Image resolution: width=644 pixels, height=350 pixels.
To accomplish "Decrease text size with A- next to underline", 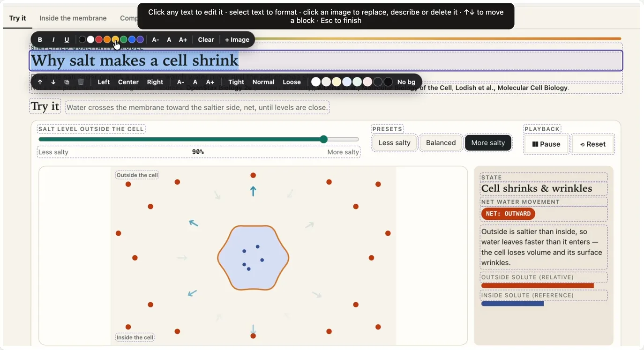I will 156,40.
